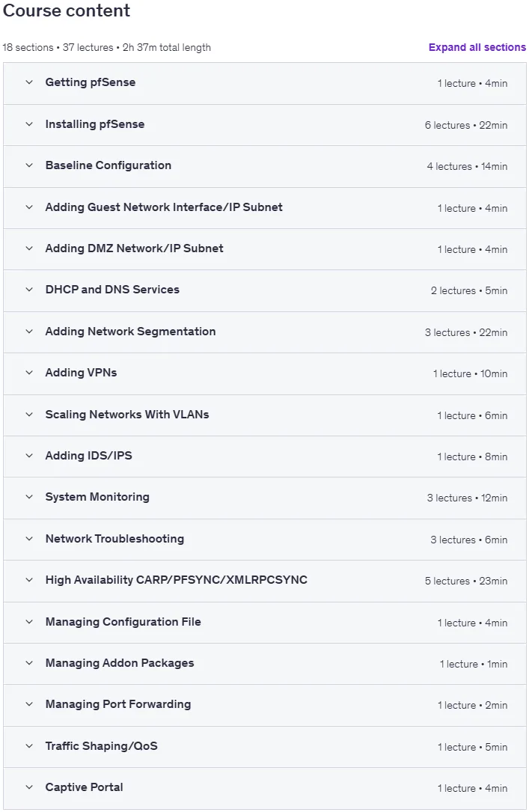Toggle the DHCP and DNS Services chevron
This screenshot has width=532, height=812.
tap(29, 290)
